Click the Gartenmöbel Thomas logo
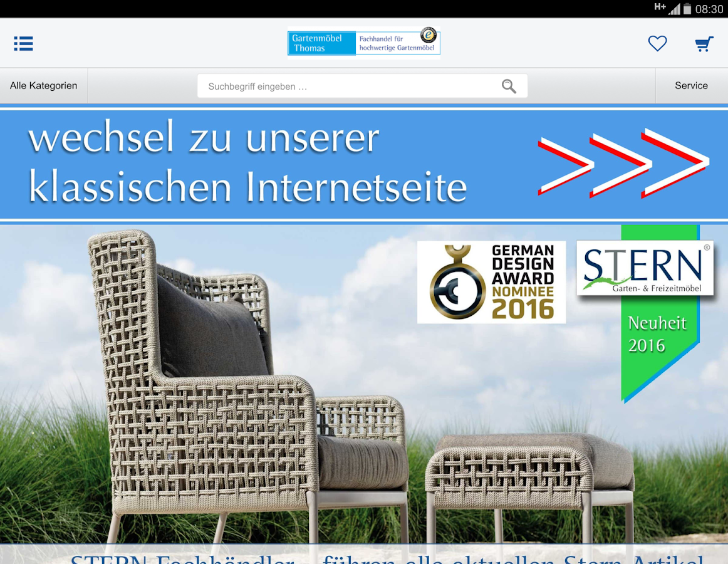The image size is (728, 564). [363, 43]
